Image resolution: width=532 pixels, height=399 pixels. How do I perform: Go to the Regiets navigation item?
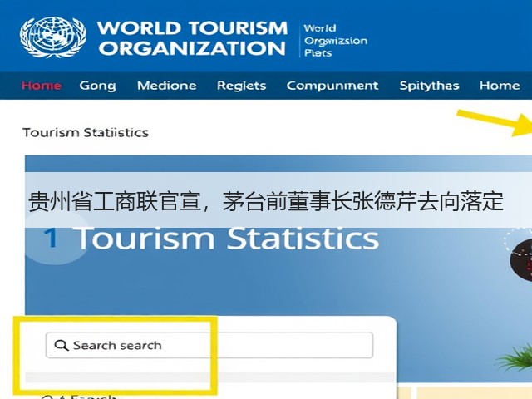[x=241, y=86]
